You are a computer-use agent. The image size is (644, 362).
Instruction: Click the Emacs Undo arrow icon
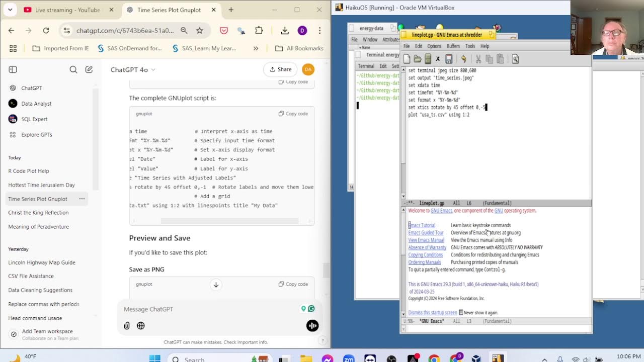pos(463,59)
